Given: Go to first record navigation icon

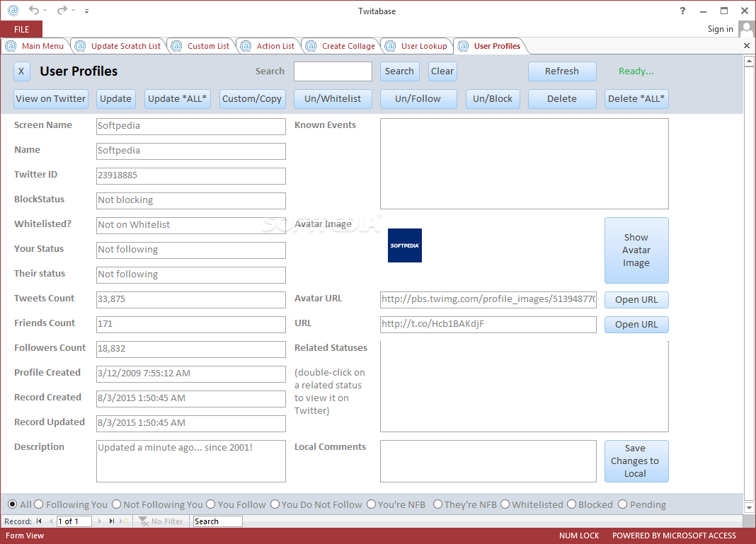Looking at the screenshot, I should (39, 521).
